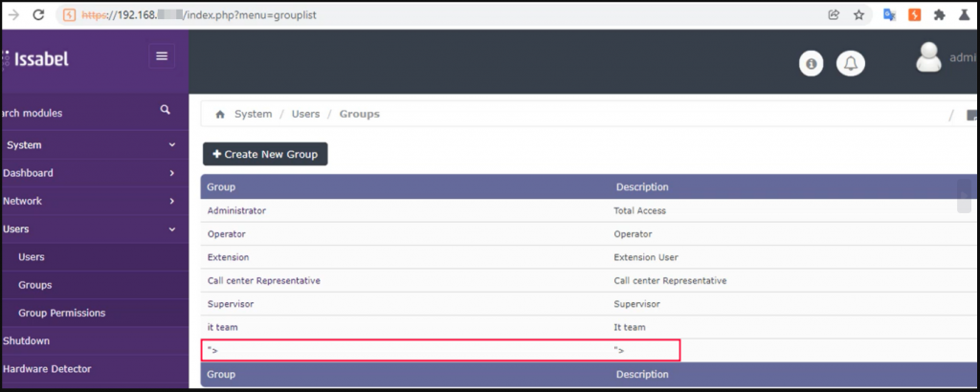
Task: Open Group Permissions in sidebar
Action: pyautogui.click(x=62, y=313)
